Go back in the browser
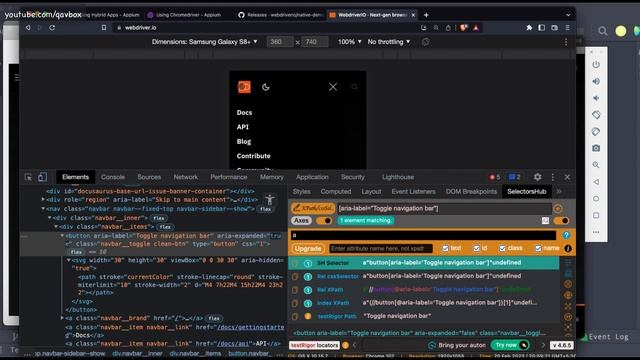The width and height of the screenshot is (640, 360). click(x=28, y=27)
